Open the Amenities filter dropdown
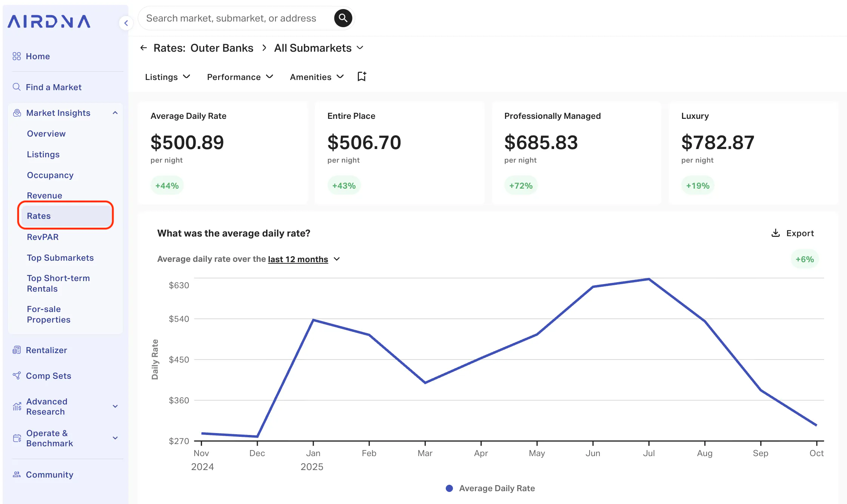This screenshot has height=504, width=847. (317, 77)
